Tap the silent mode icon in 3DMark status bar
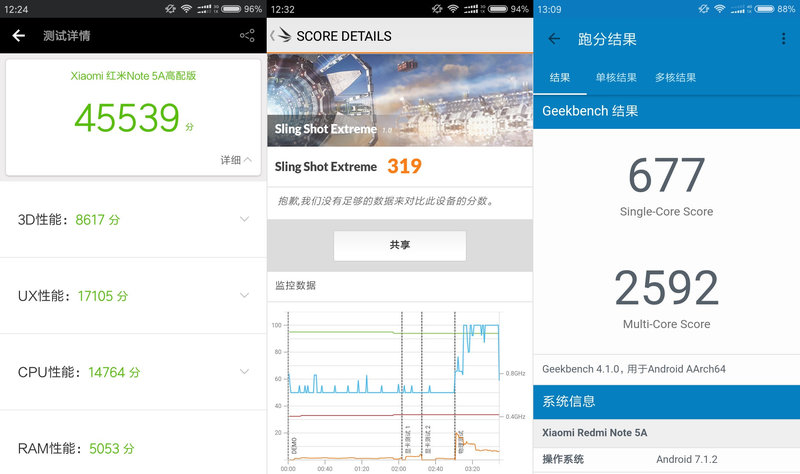Screen dimensions: 800x474 [x=437, y=9]
